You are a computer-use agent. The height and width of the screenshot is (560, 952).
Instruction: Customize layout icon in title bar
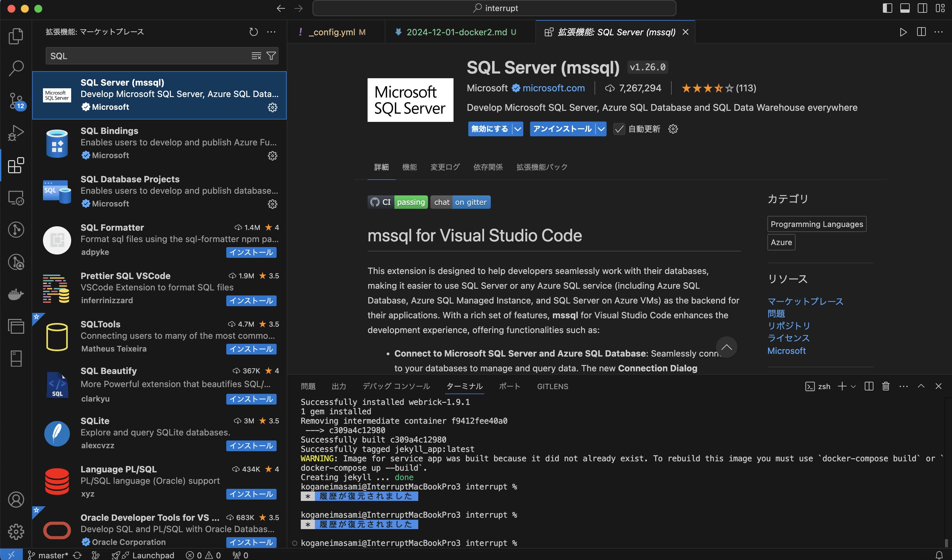coord(940,8)
